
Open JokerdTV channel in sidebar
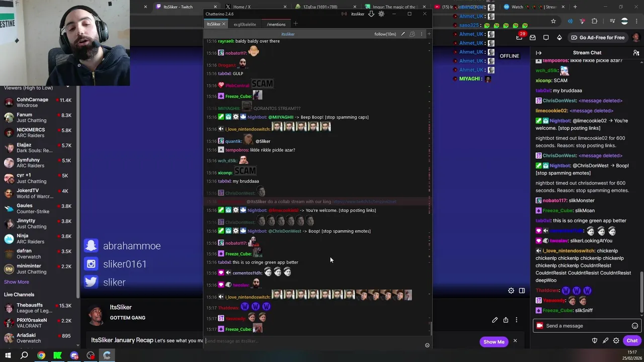pos(38,193)
